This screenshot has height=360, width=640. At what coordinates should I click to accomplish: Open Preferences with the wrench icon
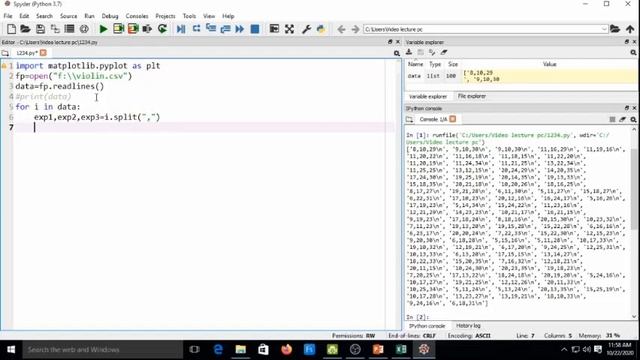[306, 29]
